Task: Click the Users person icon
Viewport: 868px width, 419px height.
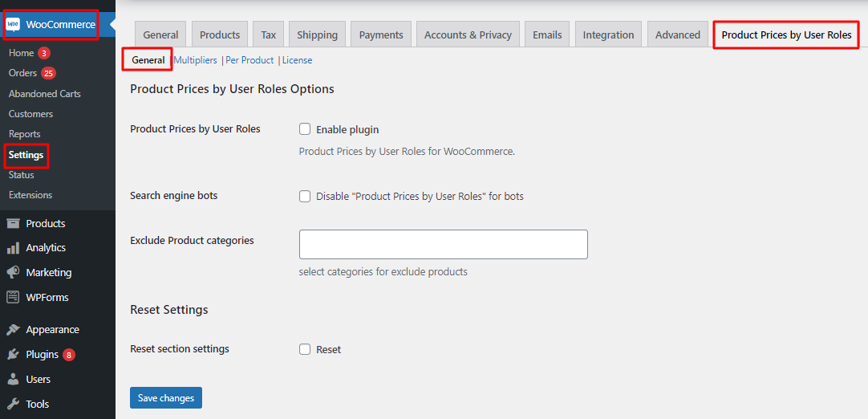Action: click(13, 379)
